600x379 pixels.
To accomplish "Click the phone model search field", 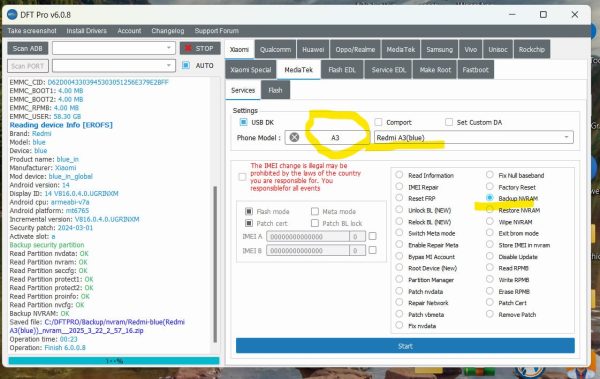I will (x=328, y=137).
